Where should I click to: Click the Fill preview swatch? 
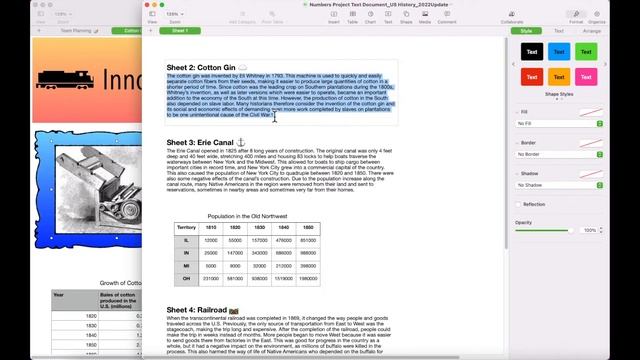click(x=591, y=112)
